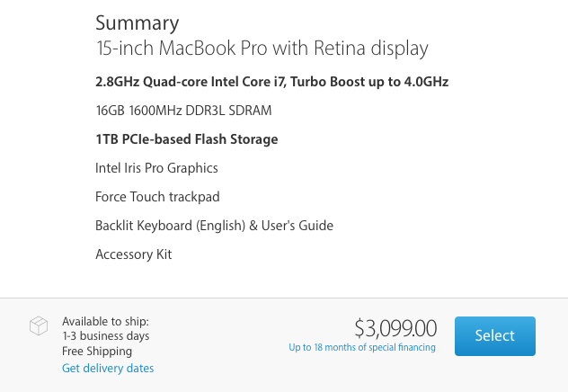
Task: Click the Free Shipping text
Action: click(97, 351)
